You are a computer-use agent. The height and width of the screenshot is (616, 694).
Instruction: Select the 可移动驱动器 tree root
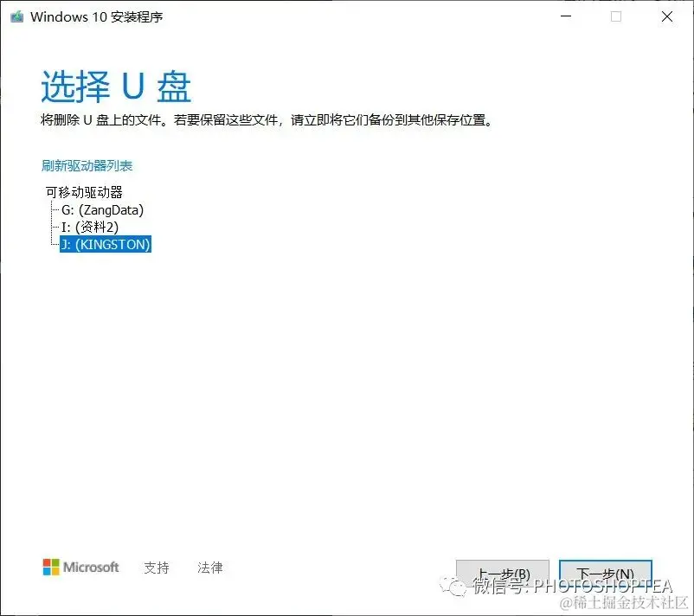(84, 192)
